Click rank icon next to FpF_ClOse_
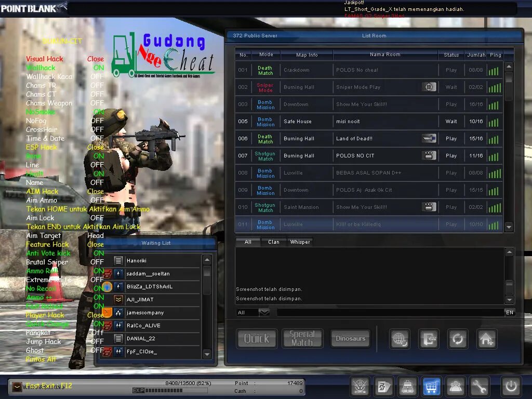This screenshot has height=399, width=532. coord(118,352)
